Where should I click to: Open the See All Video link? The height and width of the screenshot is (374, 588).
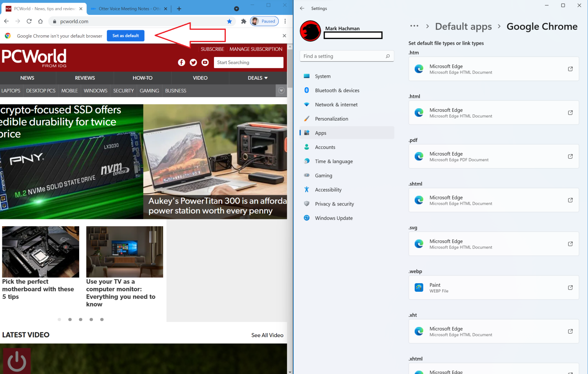click(x=267, y=335)
